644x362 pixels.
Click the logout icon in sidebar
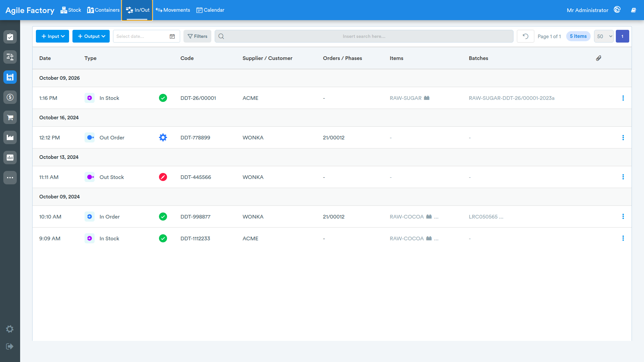click(10, 346)
